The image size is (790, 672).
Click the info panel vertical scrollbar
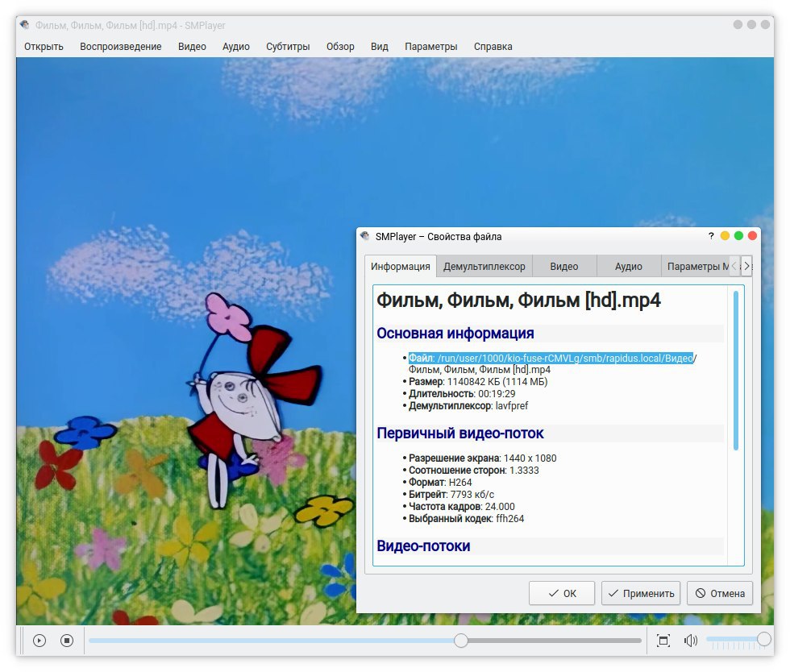click(x=735, y=371)
